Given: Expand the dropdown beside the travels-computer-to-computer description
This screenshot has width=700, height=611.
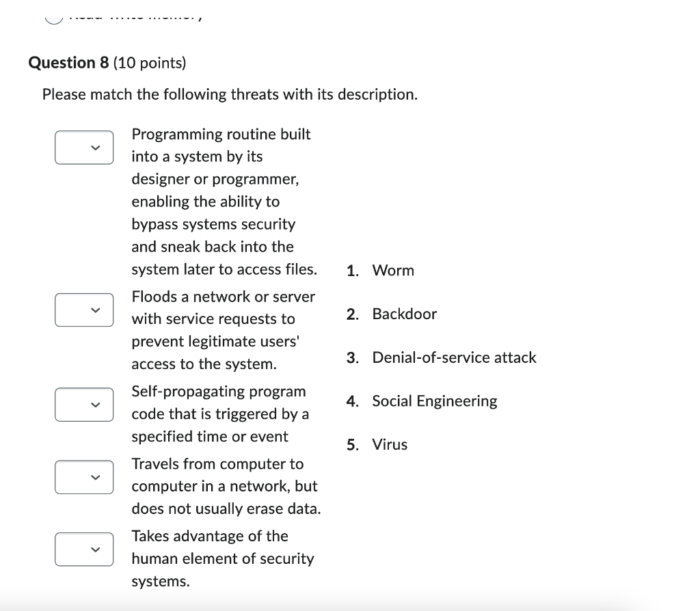Looking at the screenshot, I should point(83,477).
